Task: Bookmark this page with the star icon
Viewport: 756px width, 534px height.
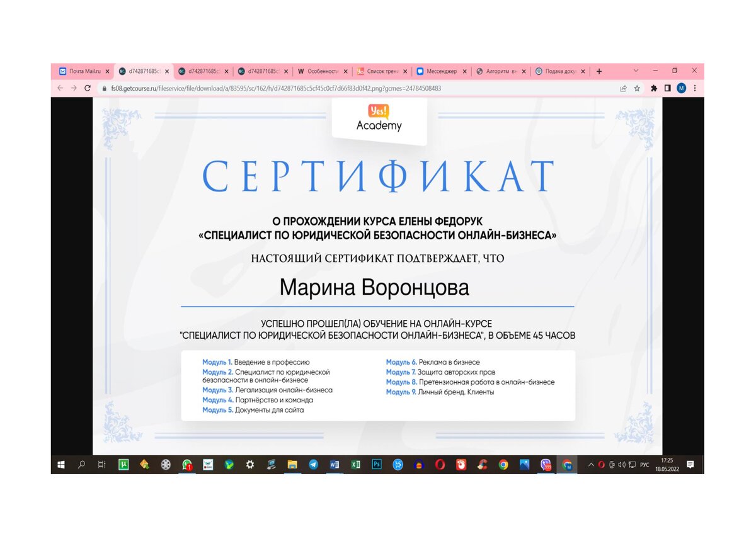Action: pyautogui.click(x=638, y=89)
